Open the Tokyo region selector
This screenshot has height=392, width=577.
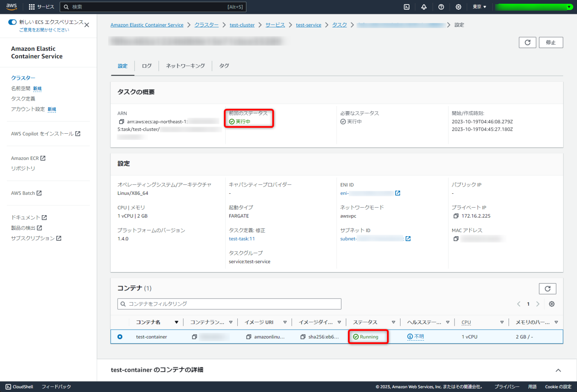click(479, 7)
